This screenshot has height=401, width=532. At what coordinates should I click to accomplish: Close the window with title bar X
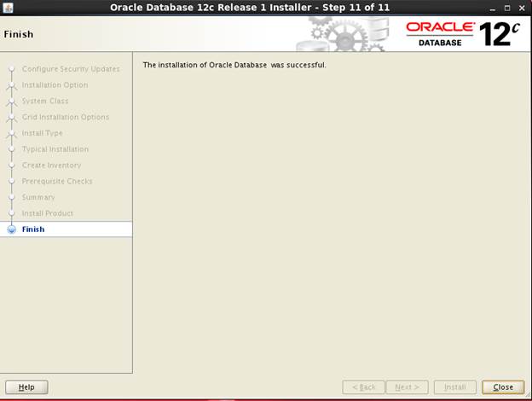pyautogui.click(x=522, y=9)
